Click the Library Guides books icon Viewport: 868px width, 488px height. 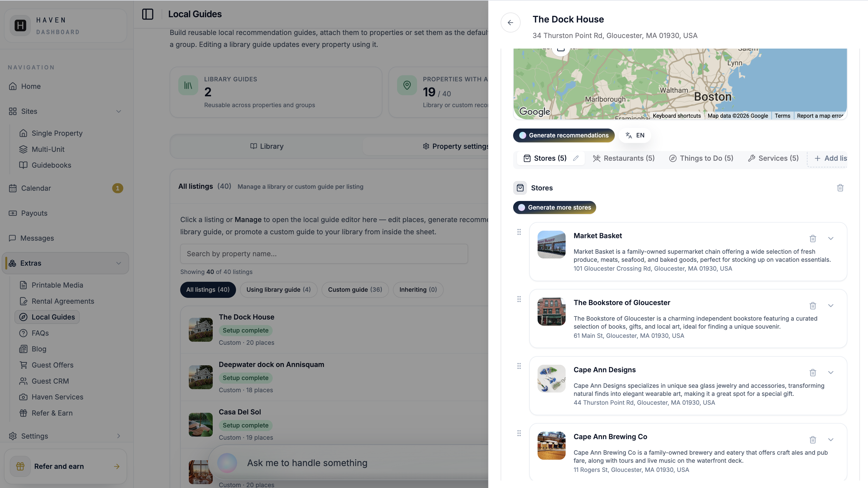[x=188, y=85]
